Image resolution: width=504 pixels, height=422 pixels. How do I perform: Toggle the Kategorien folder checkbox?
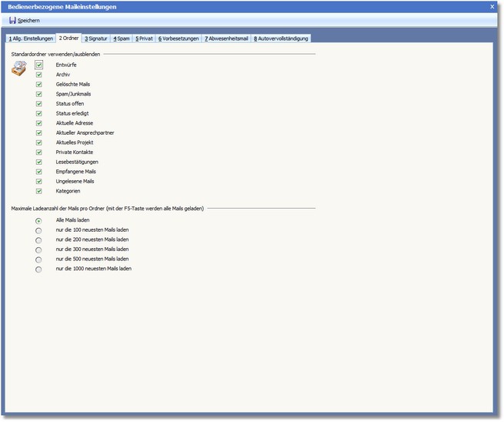coord(38,191)
